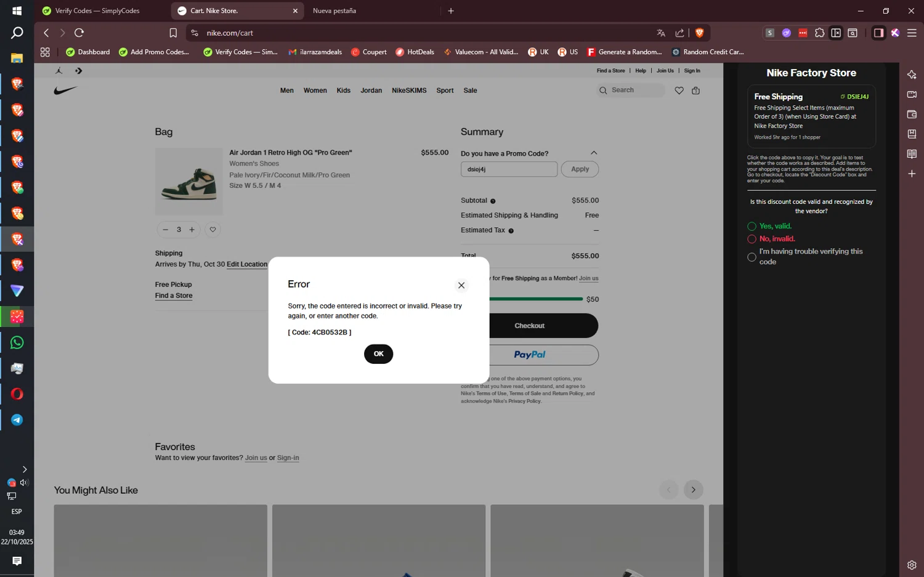This screenshot has height=577, width=924.
Task: Collapse the promo code section chevron
Action: [594, 153]
